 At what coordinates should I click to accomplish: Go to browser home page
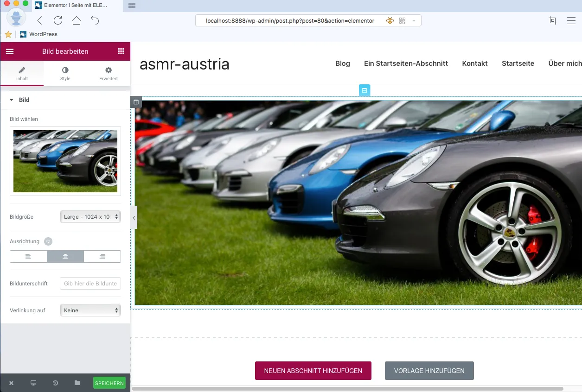coord(77,20)
